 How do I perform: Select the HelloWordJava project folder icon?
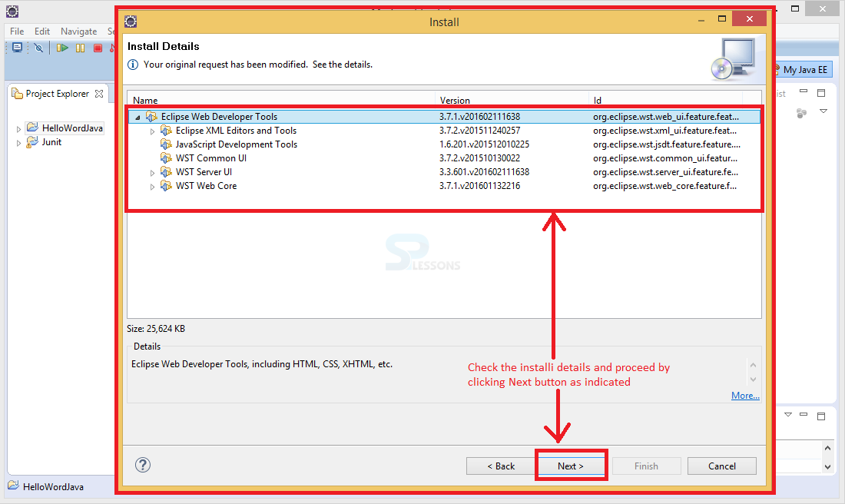point(33,128)
